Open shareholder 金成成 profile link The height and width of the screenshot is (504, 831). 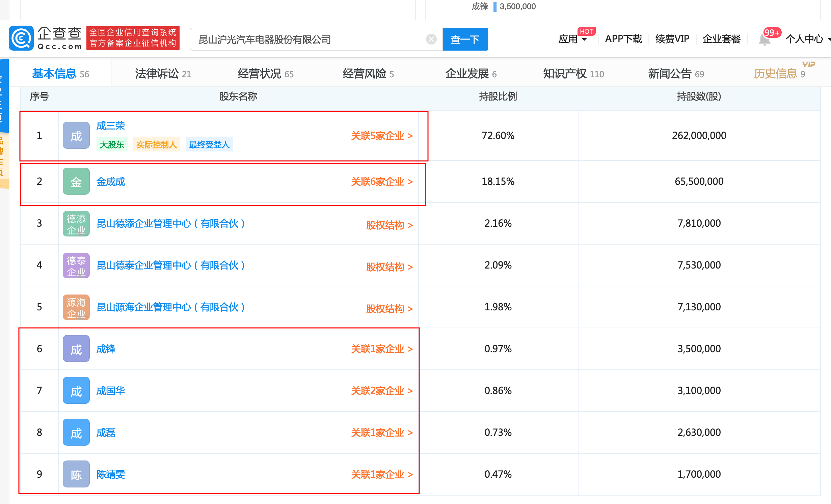tap(111, 181)
